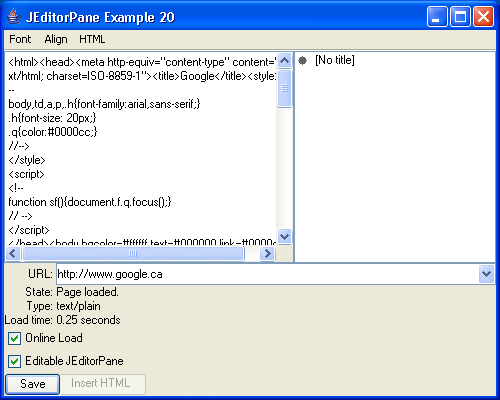Click the 'Load time: 0.25 seconds' text
This screenshot has height=400, width=500.
62,320
